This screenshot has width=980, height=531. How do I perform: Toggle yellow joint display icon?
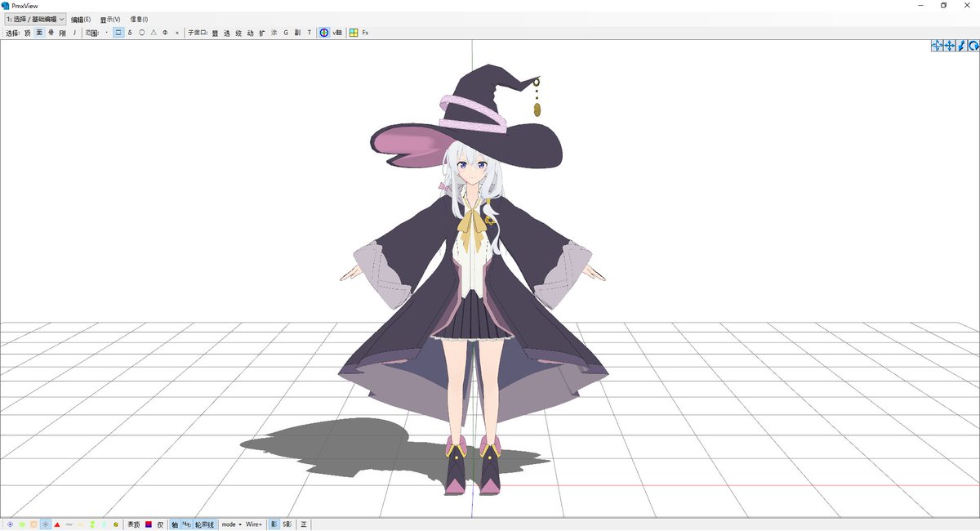point(116,524)
